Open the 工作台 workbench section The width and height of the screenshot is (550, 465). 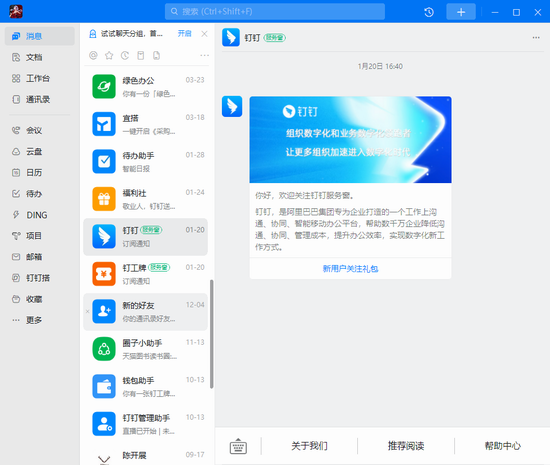coord(40,78)
